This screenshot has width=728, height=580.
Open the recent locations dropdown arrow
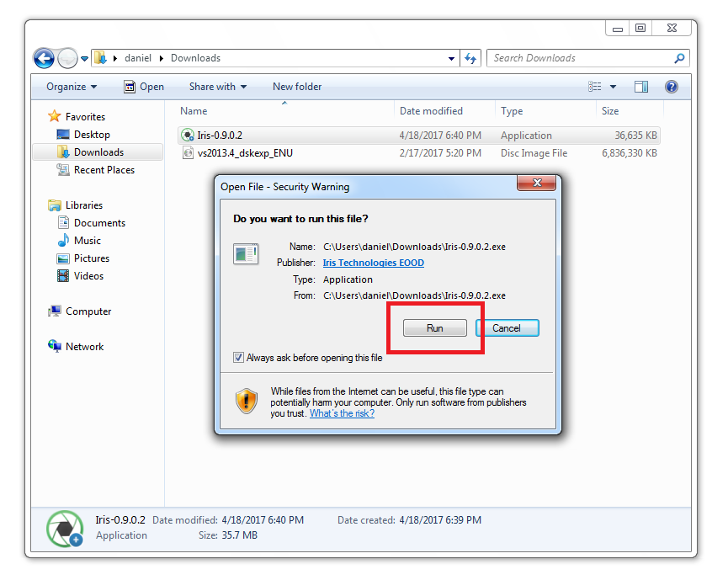(84, 59)
